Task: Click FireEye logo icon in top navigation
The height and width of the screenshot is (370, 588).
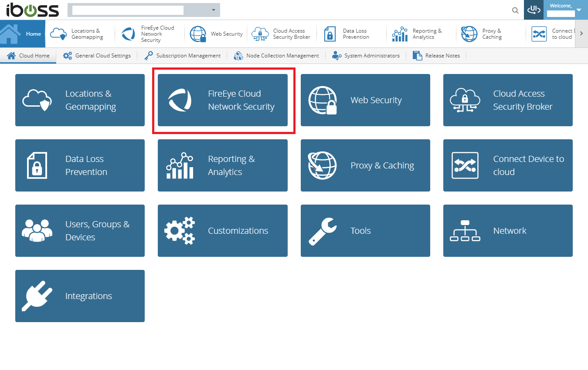Action: 128,34
